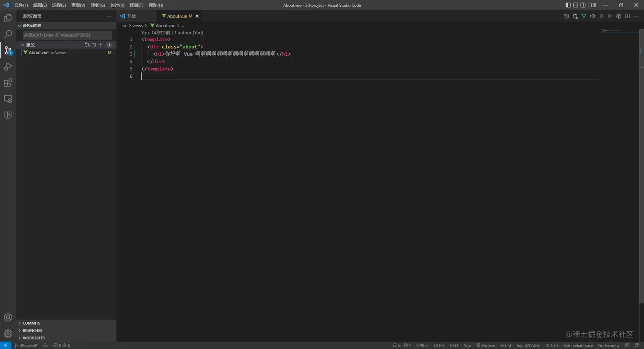Viewport: 644px width, 349px height.
Task: Click the git blame codelens annotation
Action: tap(172, 32)
